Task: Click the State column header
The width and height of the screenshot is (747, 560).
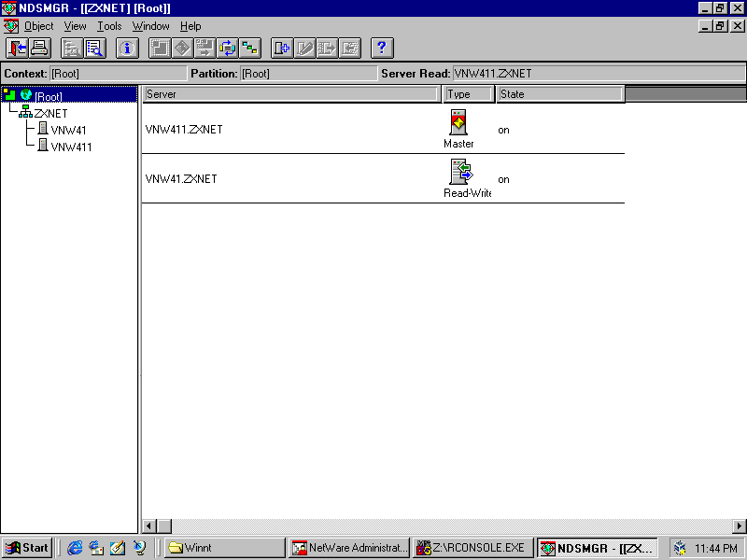Action: tap(559, 94)
